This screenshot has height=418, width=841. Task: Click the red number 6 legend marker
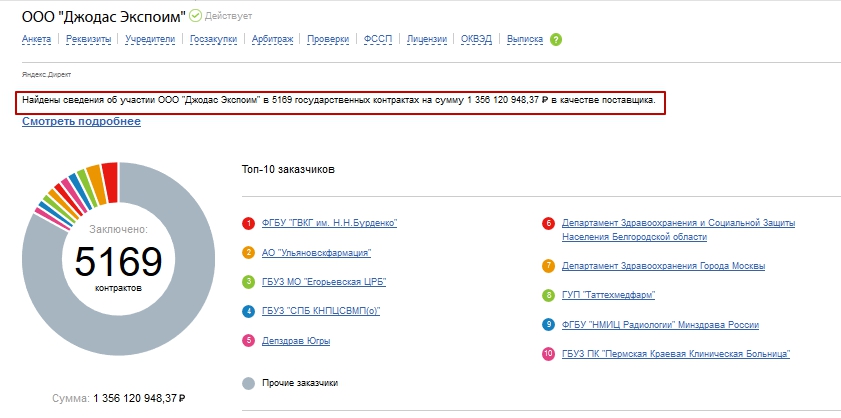point(548,224)
